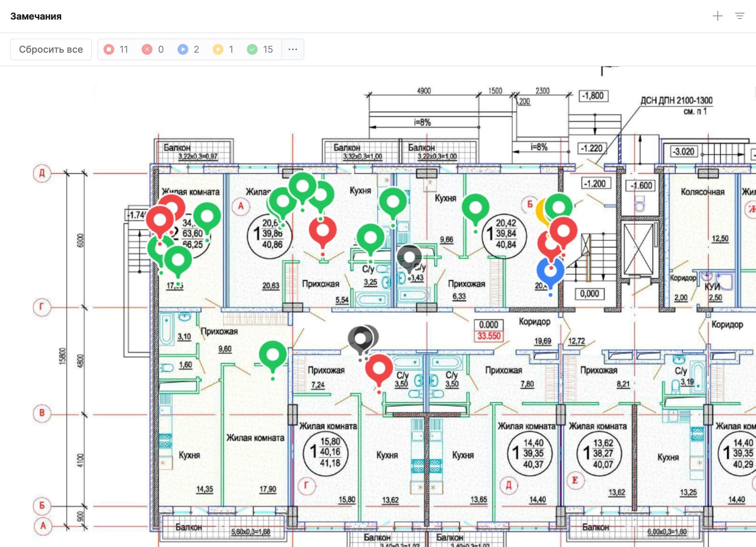The height and width of the screenshot is (547, 756).
Task: Open the front dark gray pin in the corridor
Action: 361,338
